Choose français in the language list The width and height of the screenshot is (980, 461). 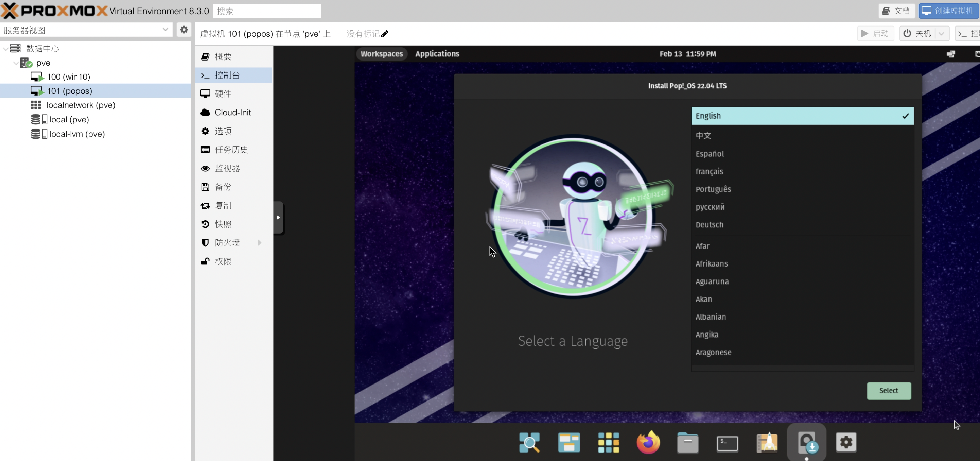(802, 171)
